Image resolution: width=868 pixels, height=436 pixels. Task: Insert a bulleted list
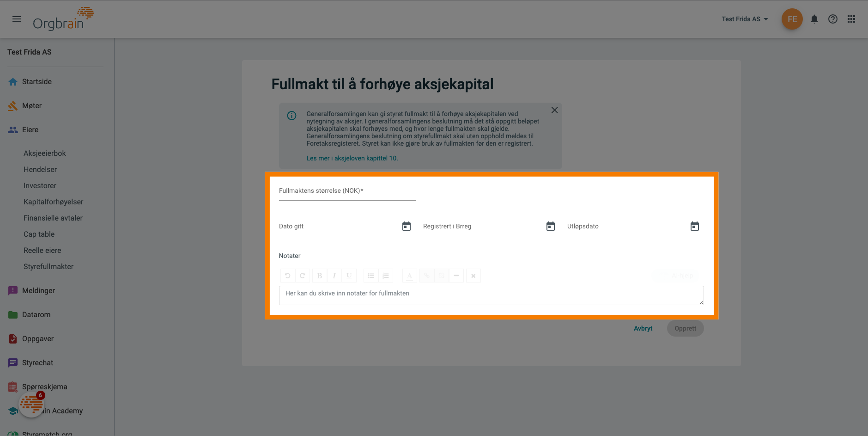pyautogui.click(x=371, y=276)
